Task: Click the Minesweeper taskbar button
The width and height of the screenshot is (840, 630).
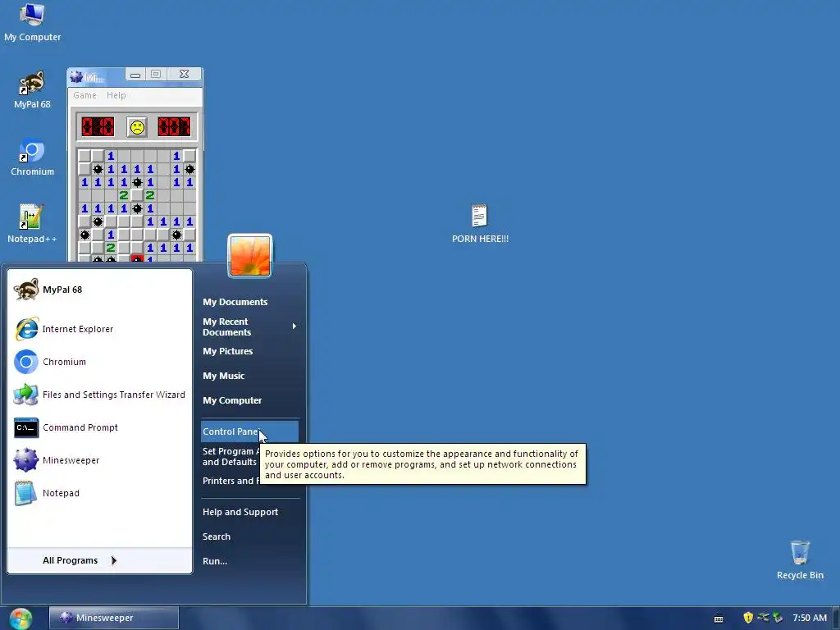Action: click(114, 618)
